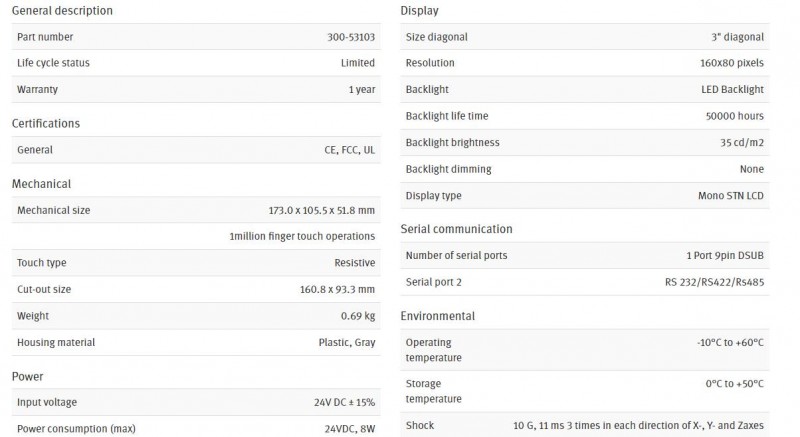
Task: Select the Warranty 1 year row
Action: [x=196, y=89]
